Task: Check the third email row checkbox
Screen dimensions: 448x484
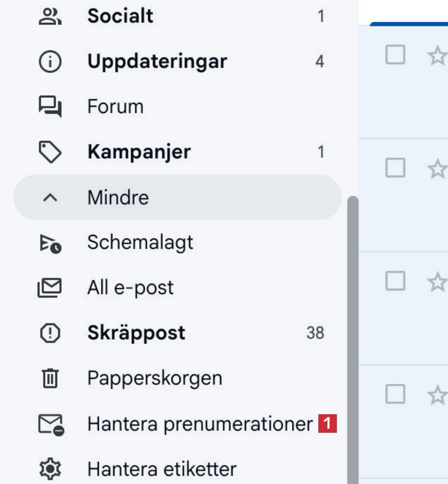Action: click(x=395, y=281)
